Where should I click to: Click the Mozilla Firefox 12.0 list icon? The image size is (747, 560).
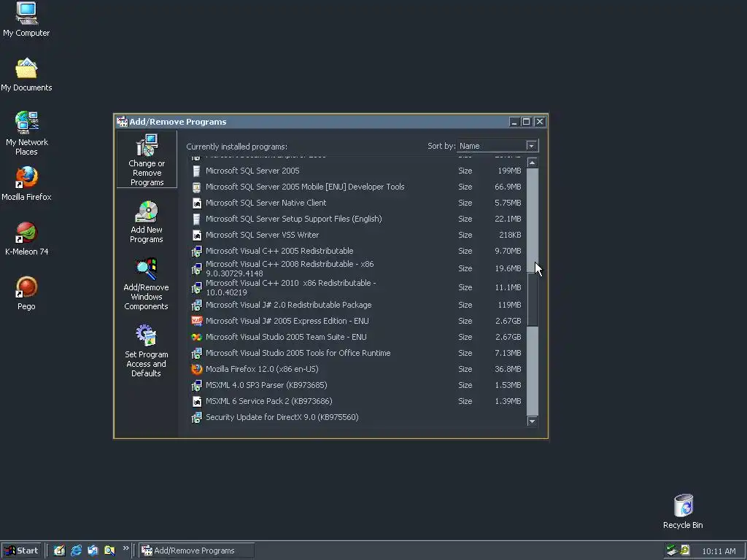(196, 369)
